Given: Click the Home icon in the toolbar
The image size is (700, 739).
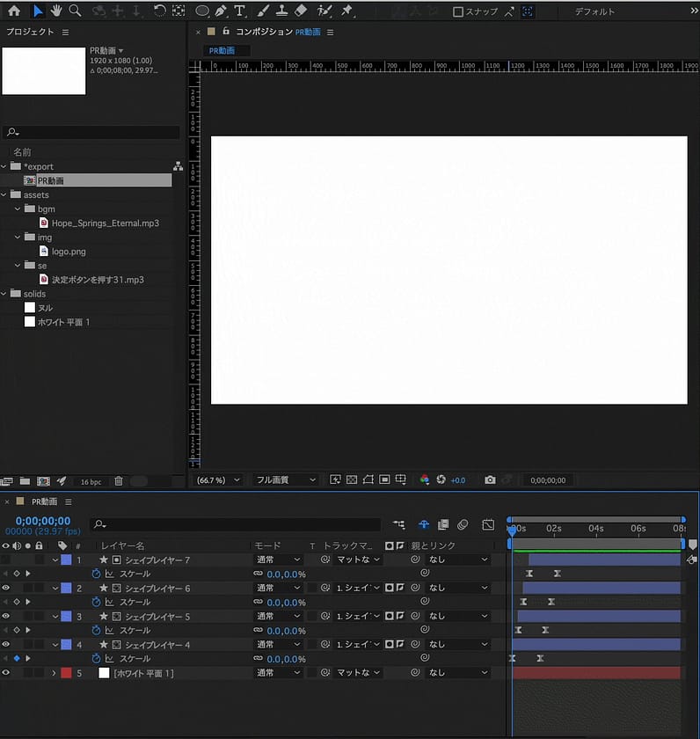Looking at the screenshot, I should click(14, 11).
